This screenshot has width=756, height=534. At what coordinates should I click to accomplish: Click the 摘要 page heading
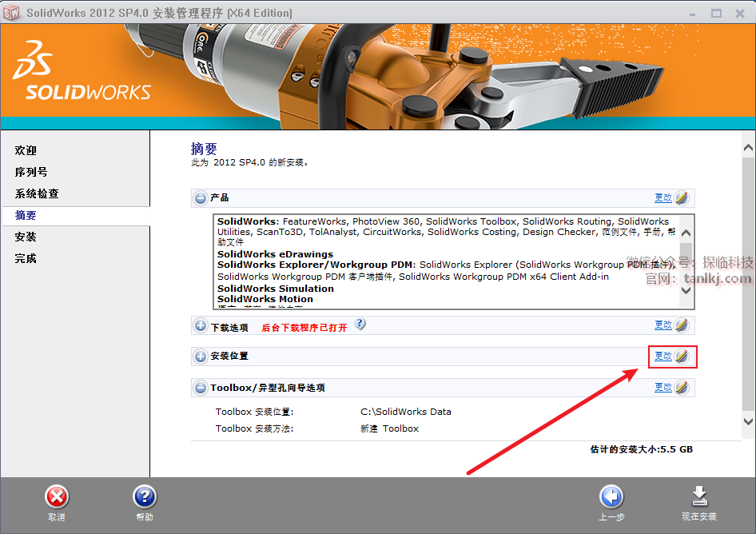(204, 149)
